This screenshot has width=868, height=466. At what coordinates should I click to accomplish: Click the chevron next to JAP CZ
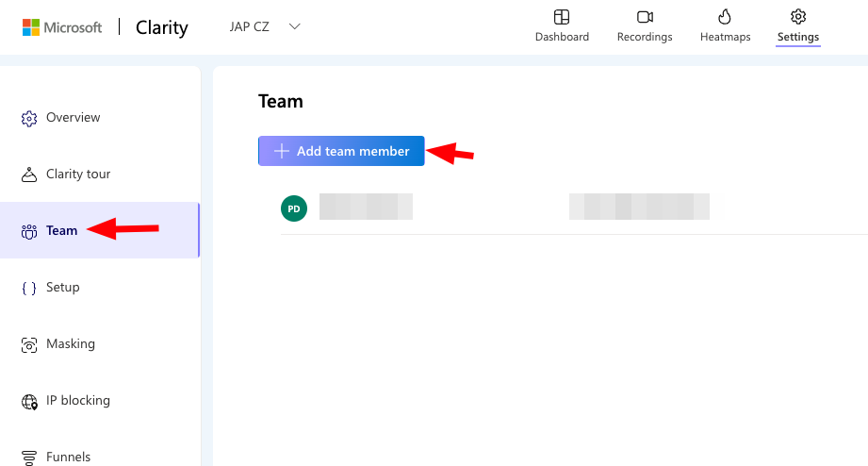click(x=294, y=26)
